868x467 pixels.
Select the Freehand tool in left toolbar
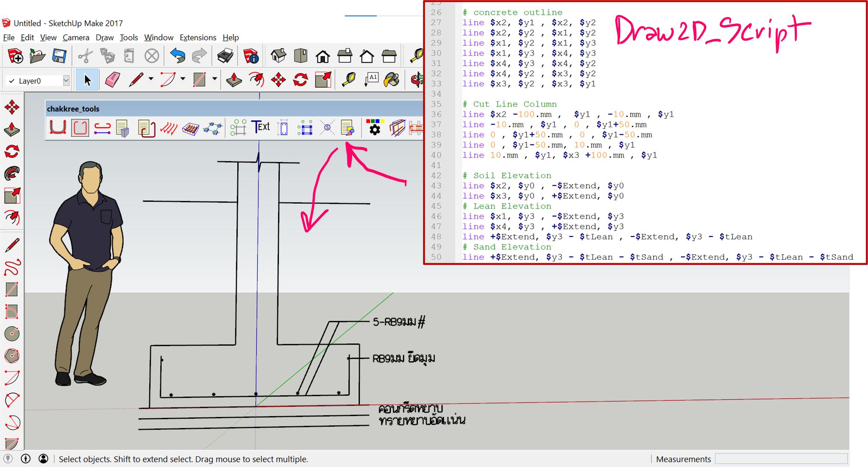pyautogui.click(x=12, y=267)
